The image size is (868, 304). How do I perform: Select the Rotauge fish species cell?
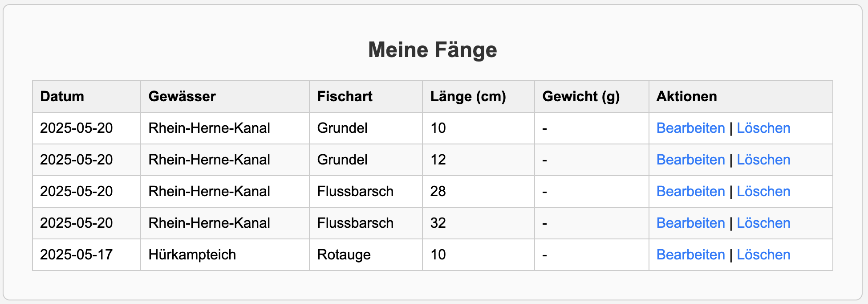(366, 255)
